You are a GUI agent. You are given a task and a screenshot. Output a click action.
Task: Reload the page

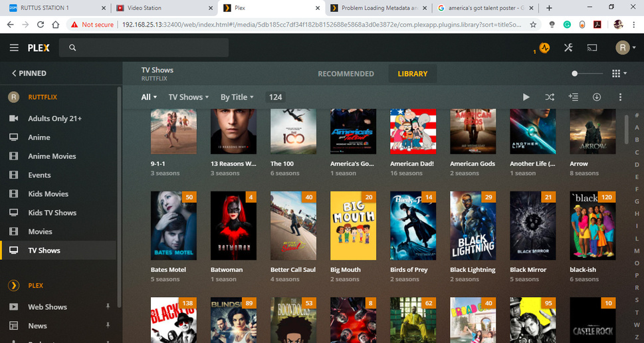(x=41, y=25)
